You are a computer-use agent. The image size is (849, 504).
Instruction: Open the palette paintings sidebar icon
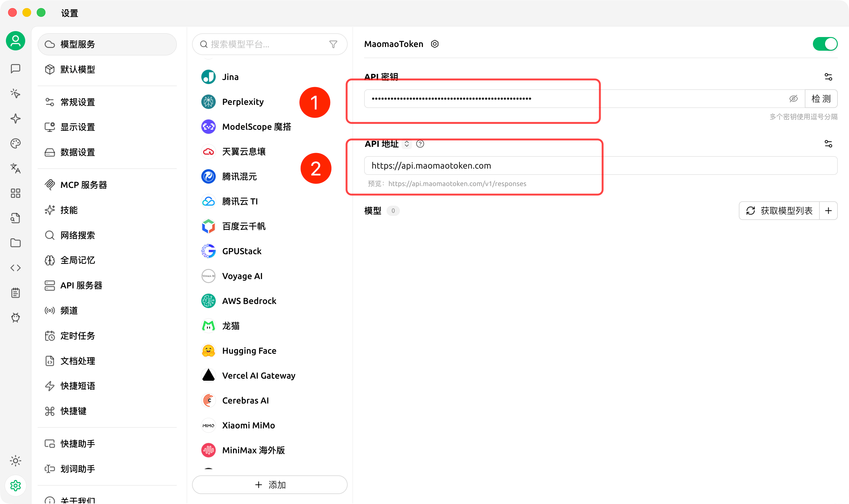pos(16,143)
